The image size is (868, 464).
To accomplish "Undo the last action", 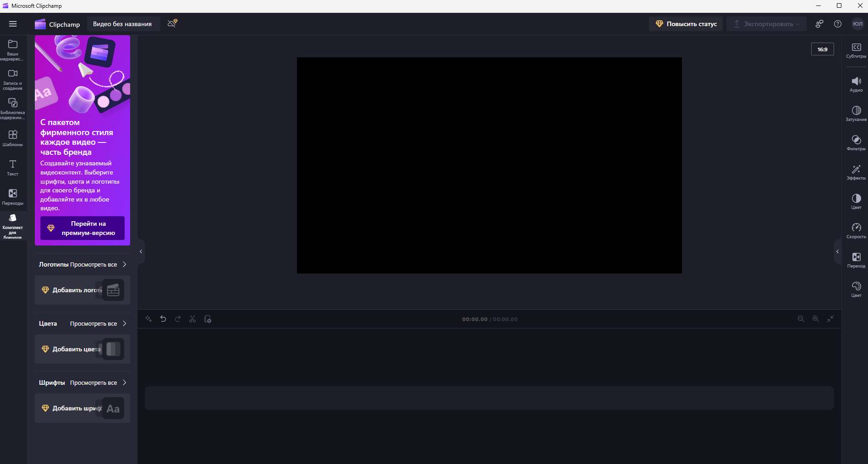I will [163, 319].
